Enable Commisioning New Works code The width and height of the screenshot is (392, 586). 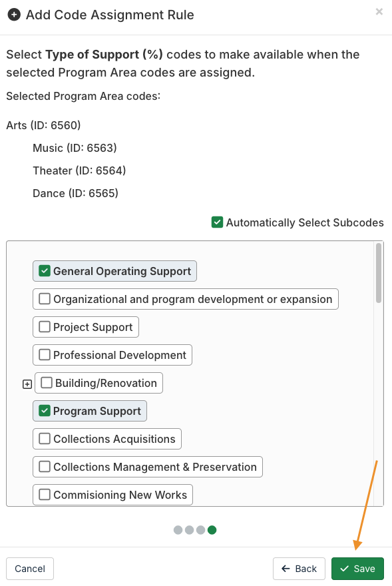pos(45,494)
